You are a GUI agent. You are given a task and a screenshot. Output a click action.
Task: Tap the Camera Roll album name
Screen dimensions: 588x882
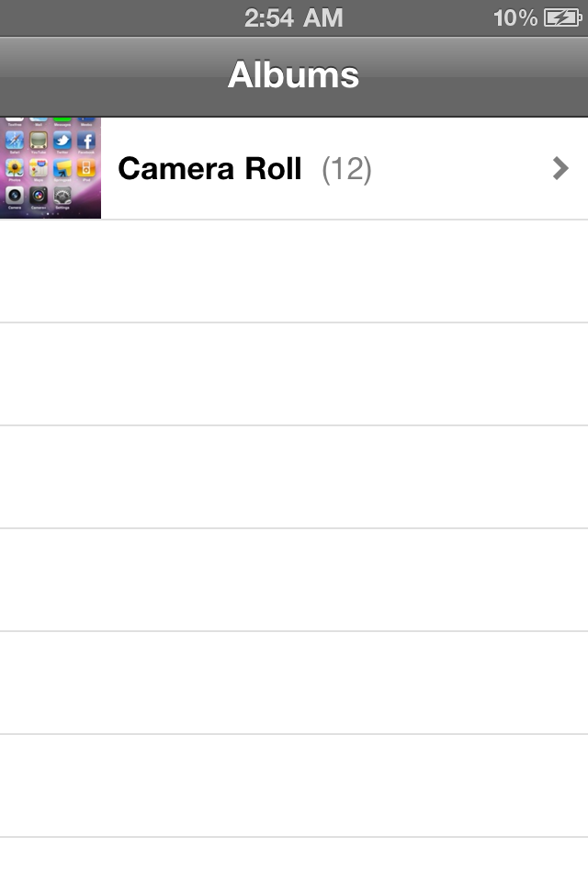click(209, 169)
